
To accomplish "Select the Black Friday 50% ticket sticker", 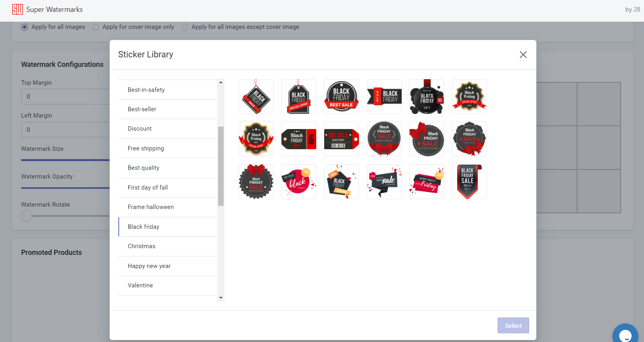I will tap(299, 139).
